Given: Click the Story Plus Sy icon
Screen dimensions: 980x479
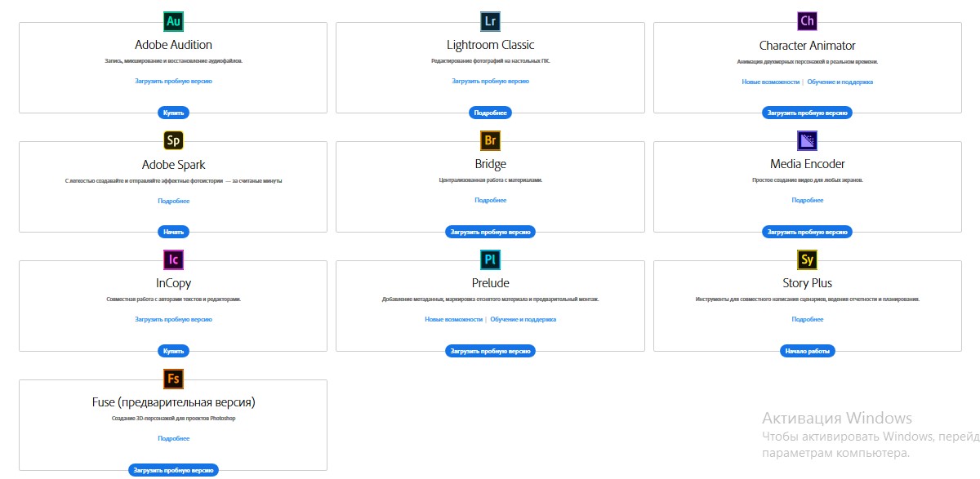Looking at the screenshot, I should tap(807, 259).
